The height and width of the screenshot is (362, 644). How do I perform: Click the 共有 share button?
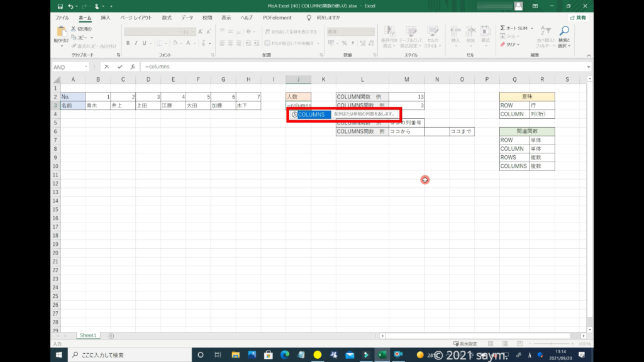[577, 18]
